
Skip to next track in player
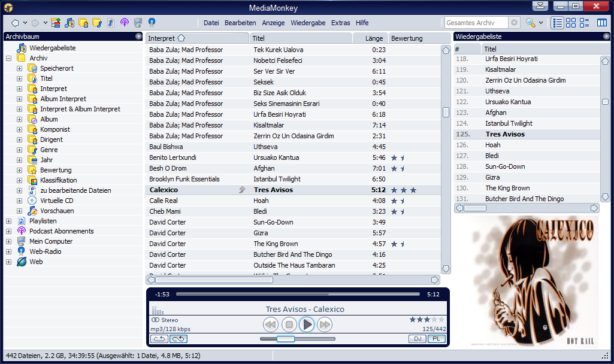(325, 324)
